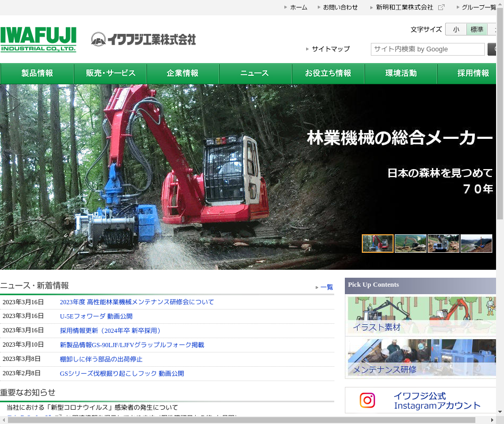Open the ニュース menu
Image resolution: width=504 pixels, height=424 pixels.
point(255,74)
